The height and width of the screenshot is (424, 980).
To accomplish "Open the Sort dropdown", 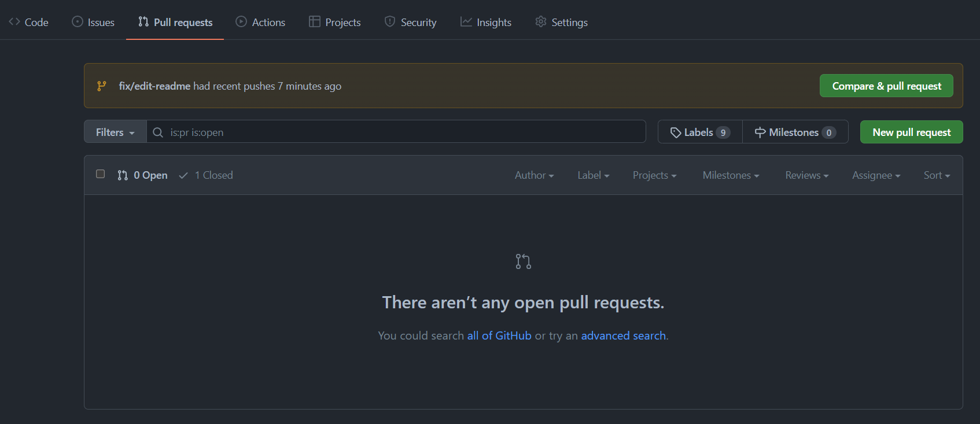I will click(x=937, y=175).
